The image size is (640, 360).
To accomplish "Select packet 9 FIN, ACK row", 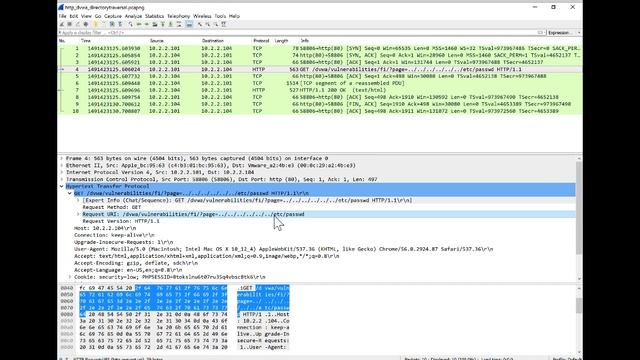I will pyautogui.click(x=320, y=104).
